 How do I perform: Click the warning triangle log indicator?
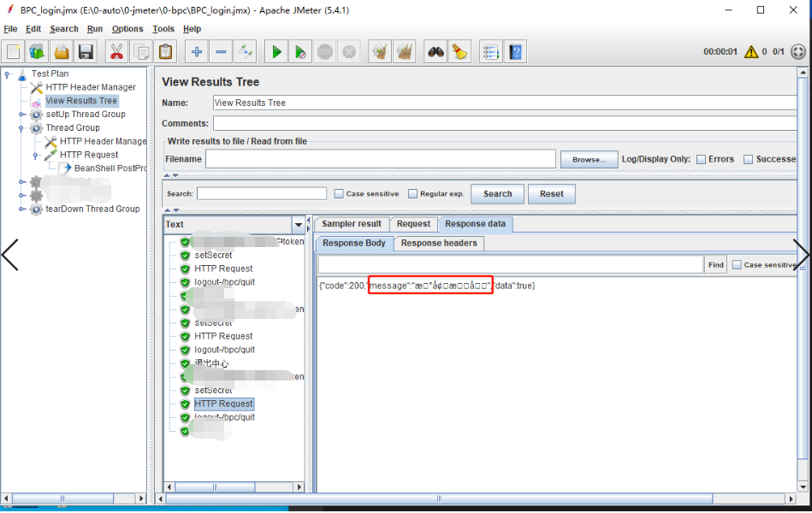751,52
